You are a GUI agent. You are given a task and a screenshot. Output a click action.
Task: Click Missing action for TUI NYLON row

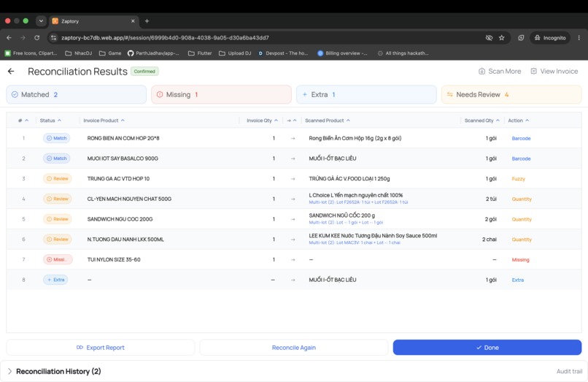[520, 260]
